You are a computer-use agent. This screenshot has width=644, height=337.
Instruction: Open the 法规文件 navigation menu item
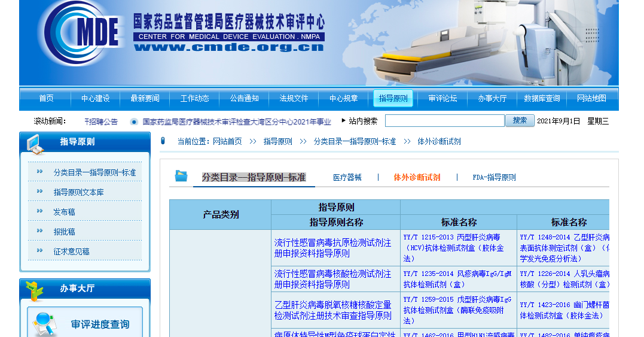pos(294,98)
